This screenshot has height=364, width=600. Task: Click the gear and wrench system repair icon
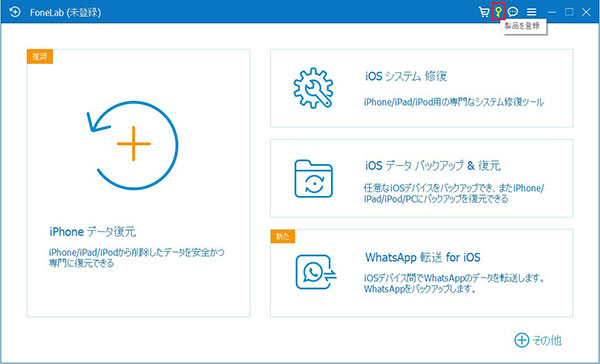tap(313, 88)
